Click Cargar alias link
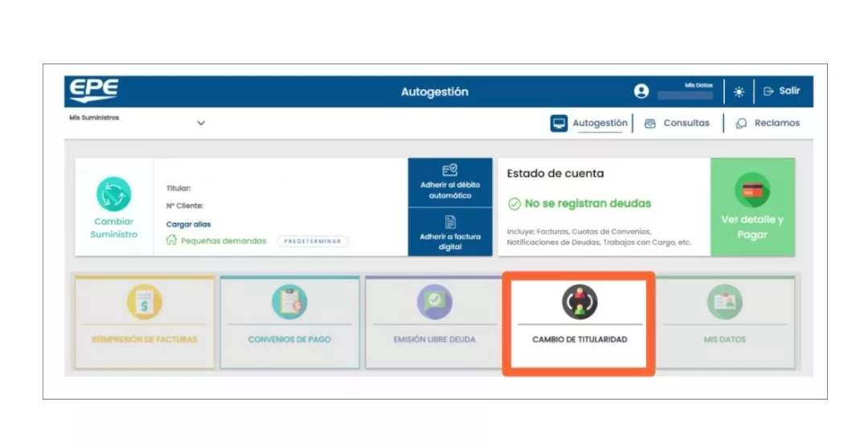868x447 pixels. click(x=188, y=224)
